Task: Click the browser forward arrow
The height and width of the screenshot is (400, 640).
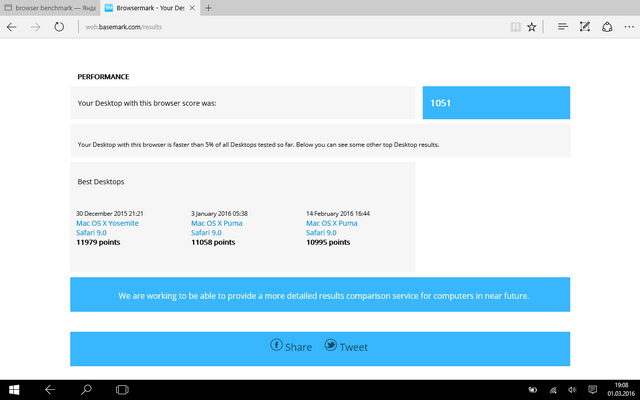Action: (36, 27)
